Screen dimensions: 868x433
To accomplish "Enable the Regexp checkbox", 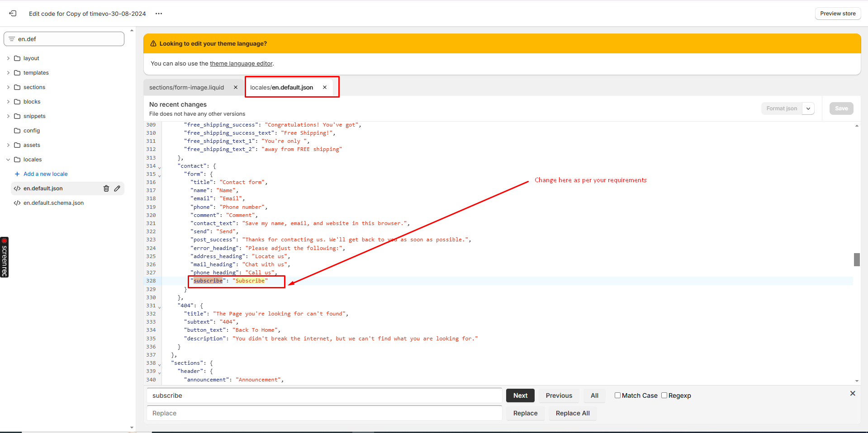I will 664,395.
